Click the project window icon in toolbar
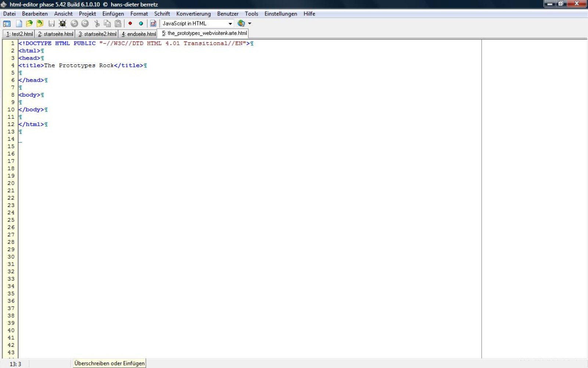588x368 pixels. tap(7, 24)
